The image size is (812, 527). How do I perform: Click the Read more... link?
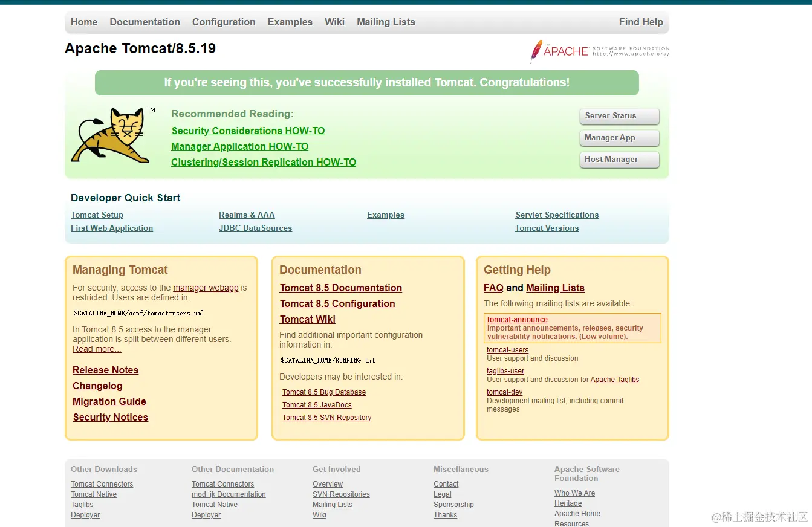point(97,349)
